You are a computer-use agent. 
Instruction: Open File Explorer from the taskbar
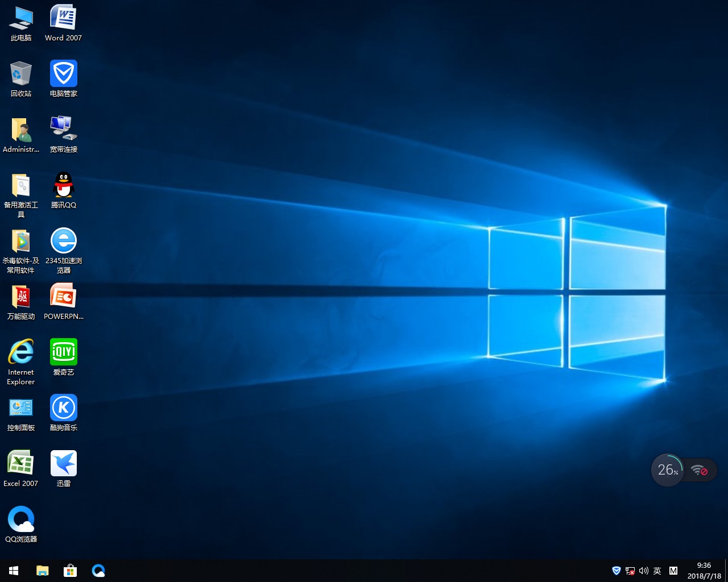[42, 571]
